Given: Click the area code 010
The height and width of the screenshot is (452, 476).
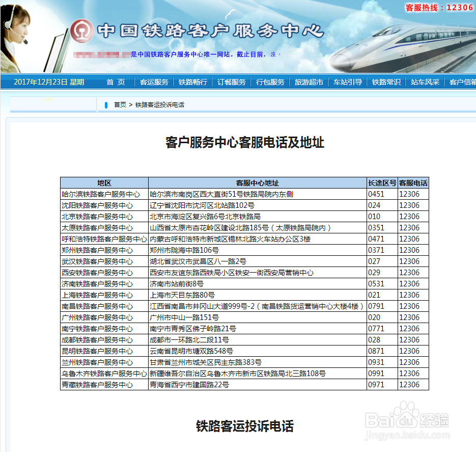Looking at the screenshot, I should coord(374,217).
